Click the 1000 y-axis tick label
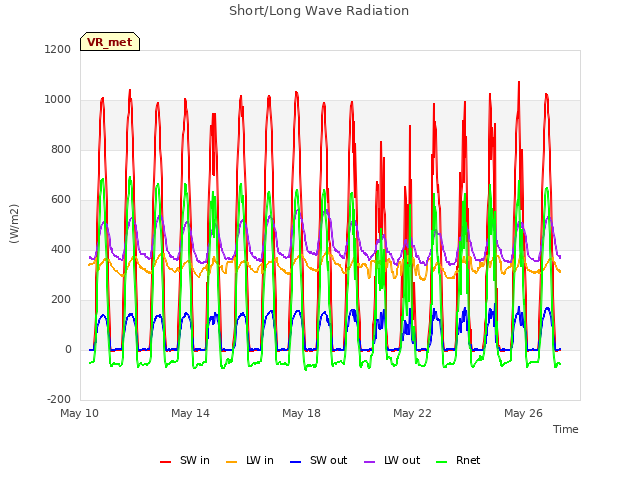The width and height of the screenshot is (640, 480). point(58,100)
